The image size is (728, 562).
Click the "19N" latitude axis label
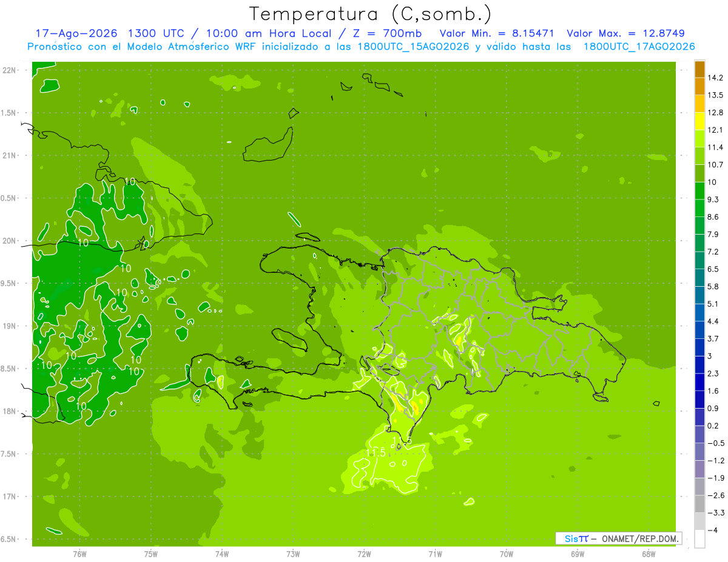(x=10, y=326)
